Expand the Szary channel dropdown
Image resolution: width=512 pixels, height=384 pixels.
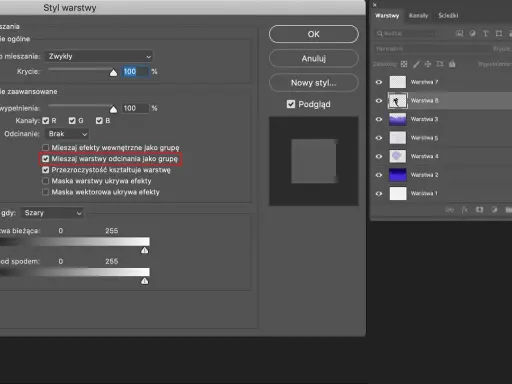pyautogui.click(x=52, y=213)
